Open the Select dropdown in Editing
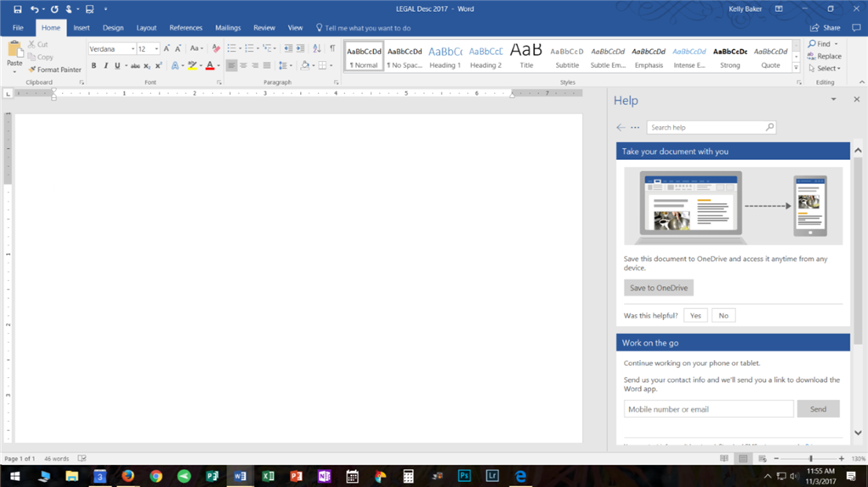This screenshot has height=487, width=868. pyautogui.click(x=824, y=69)
